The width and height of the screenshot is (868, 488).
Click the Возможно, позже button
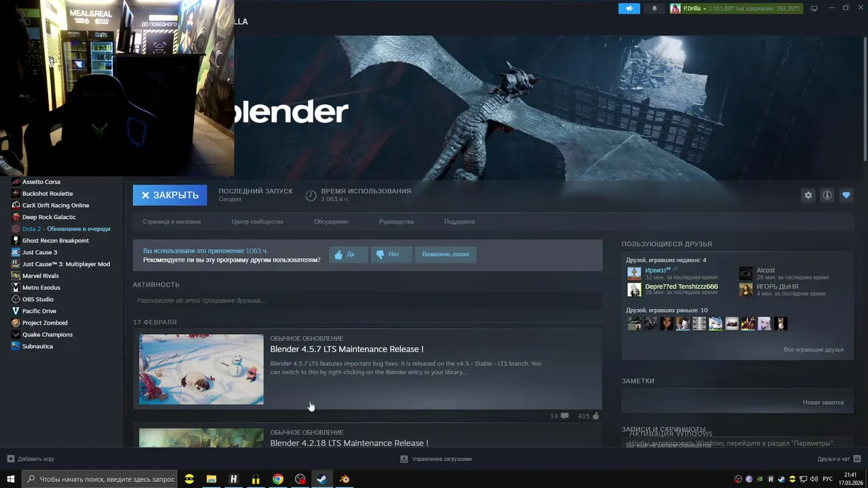pyautogui.click(x=446, y=254)
